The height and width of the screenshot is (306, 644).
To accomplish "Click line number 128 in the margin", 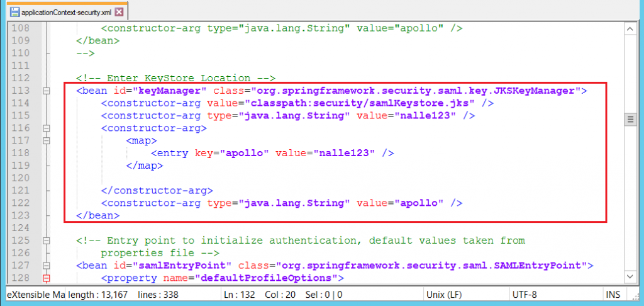I will coord(19,278).
